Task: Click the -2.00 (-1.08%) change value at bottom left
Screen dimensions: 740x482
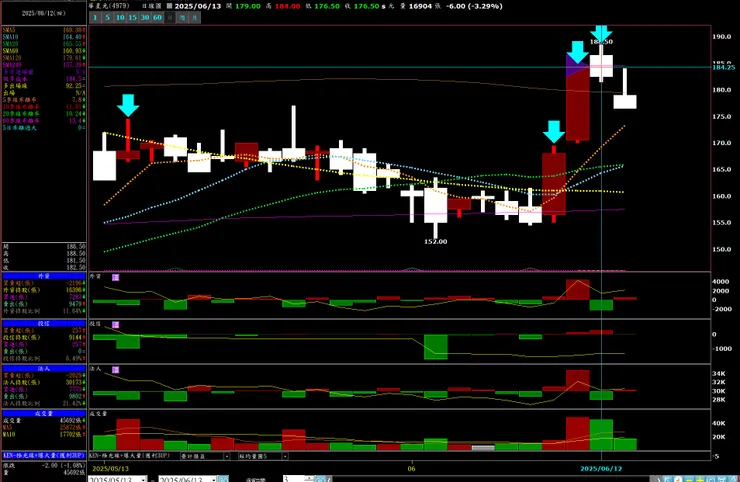Action: [x=62, y=465]
